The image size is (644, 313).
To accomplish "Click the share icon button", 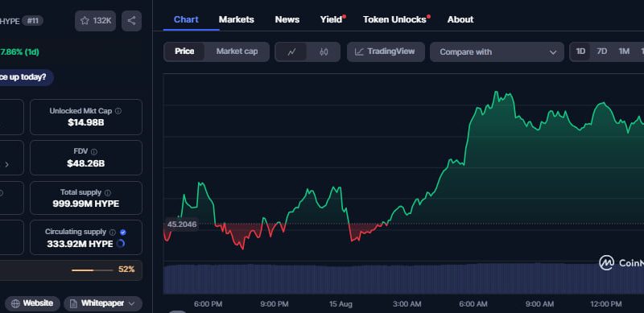I will [131, 21].
